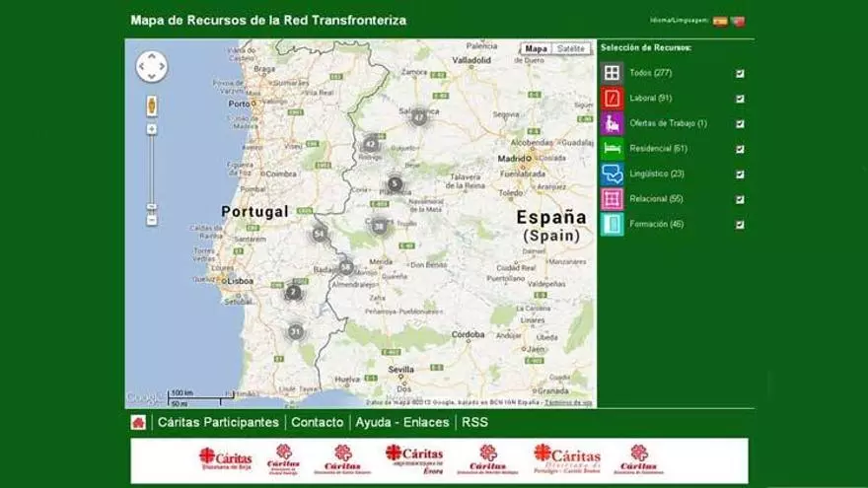868x488 pixels.
Task: Select the purple Ofertas de Trabajo icon
Action: pos(613,123)
